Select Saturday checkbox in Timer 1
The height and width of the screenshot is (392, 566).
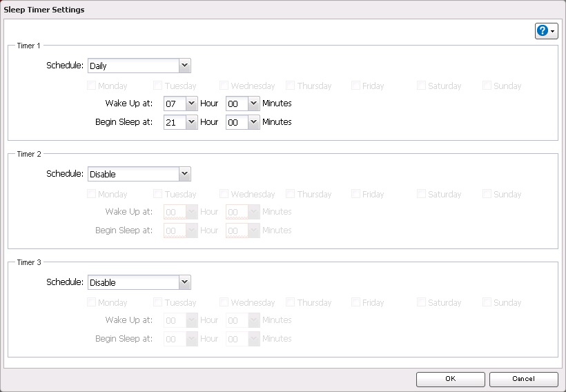422,86
